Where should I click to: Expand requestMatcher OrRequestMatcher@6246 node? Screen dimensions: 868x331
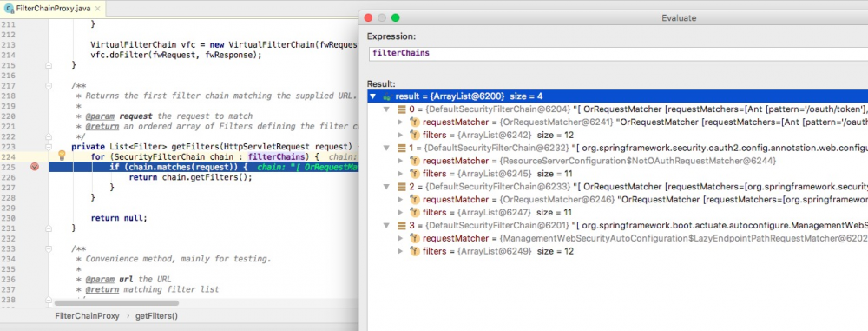[401, 200]
